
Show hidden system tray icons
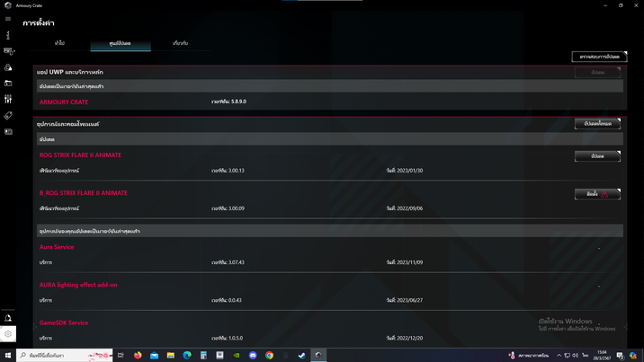(x=559, y=356)
